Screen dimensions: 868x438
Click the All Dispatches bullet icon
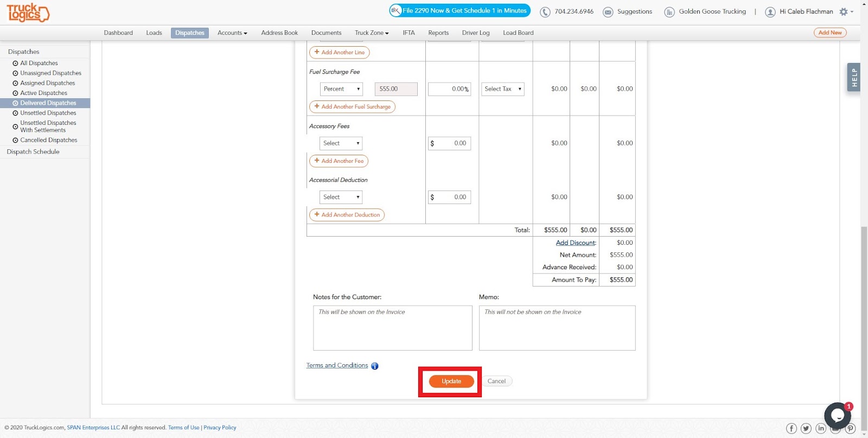15,64
